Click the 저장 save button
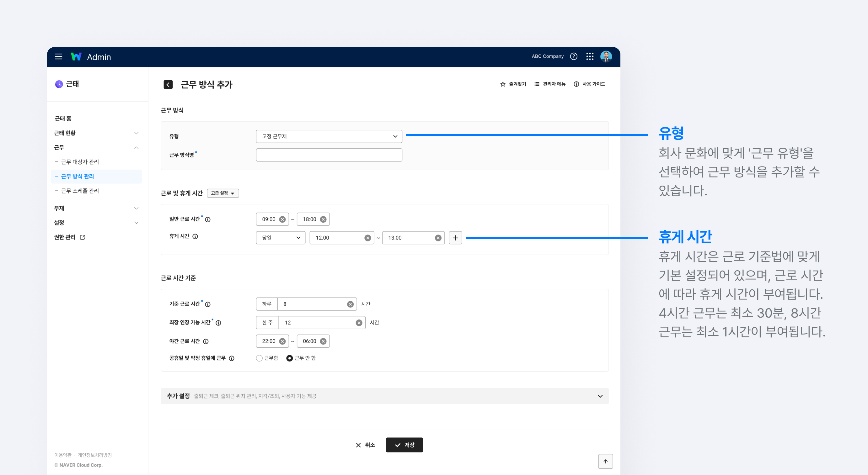Image resolution: width=868 pixels, height=475 pixels. pyautogui.click(x=405, y=445)
